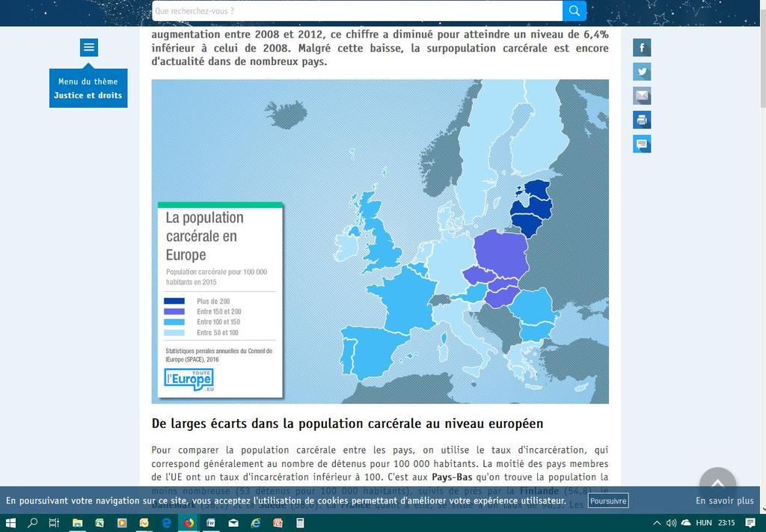Click the Toute l'Europe logo in the legend
This screenshot has height=532, width=766.
(189, 379)
